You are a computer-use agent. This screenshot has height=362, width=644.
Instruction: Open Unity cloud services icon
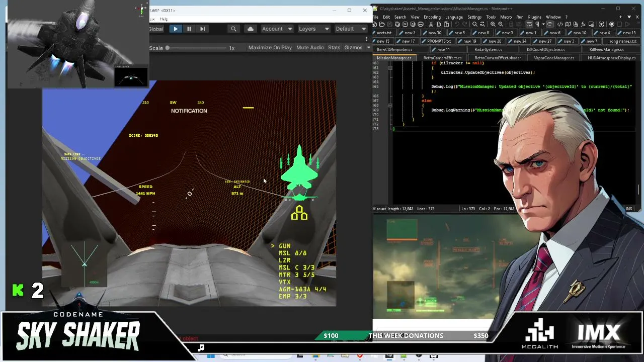tap(251, 29)
